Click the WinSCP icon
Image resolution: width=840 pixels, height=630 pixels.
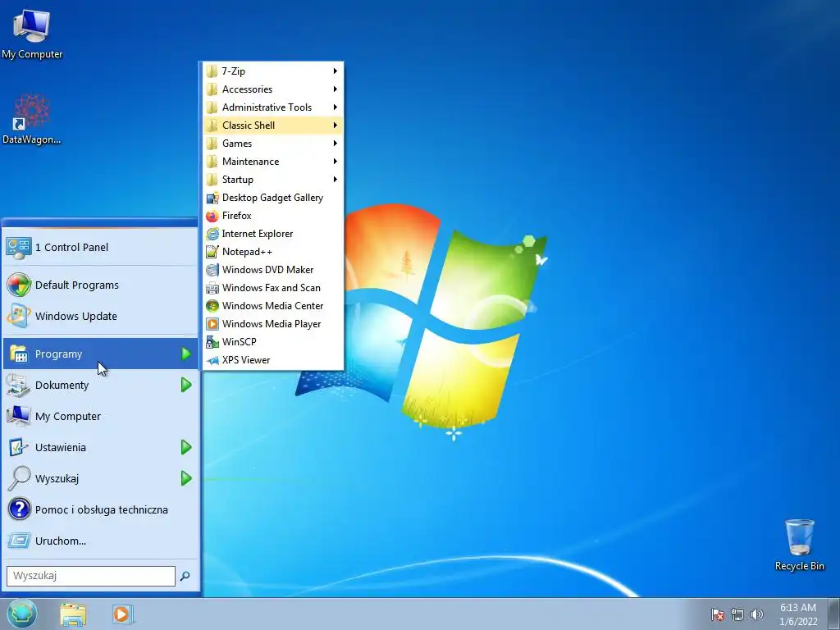coord(212,342)
